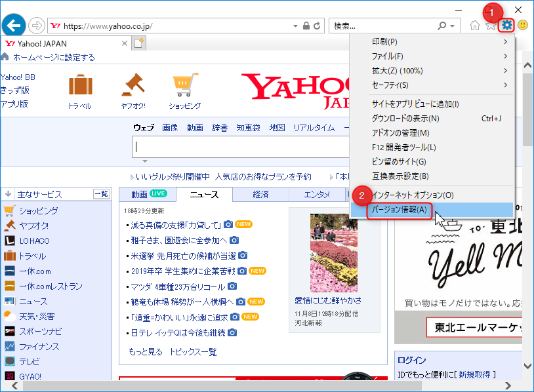Viewport: 534px width, 392px height.
Task: Choose ピン留めサイト(G) menu item
Action: 432,162
